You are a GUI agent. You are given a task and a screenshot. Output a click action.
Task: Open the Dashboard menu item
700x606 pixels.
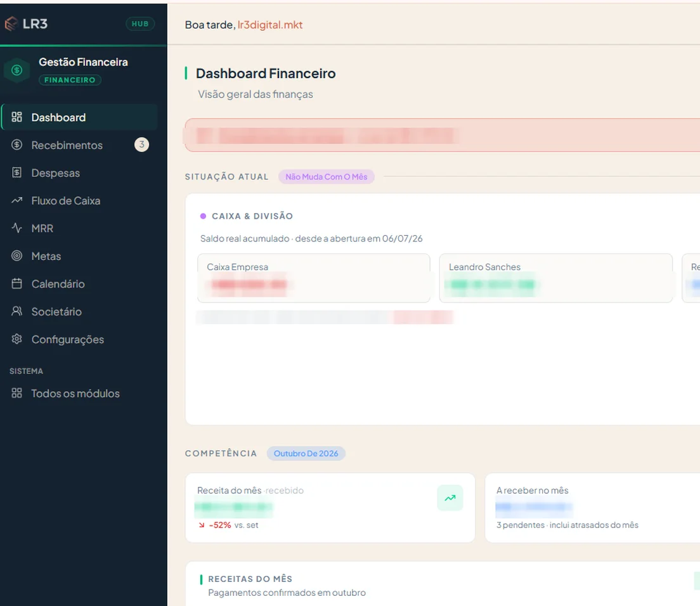click(x=80, y=117)
